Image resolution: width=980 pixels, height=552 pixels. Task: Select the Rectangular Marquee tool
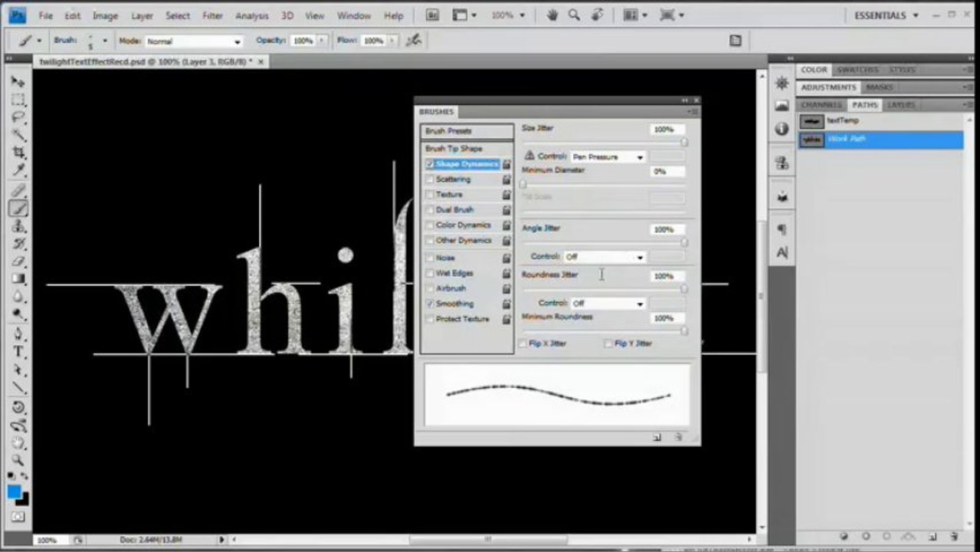[x=18, y=100]
